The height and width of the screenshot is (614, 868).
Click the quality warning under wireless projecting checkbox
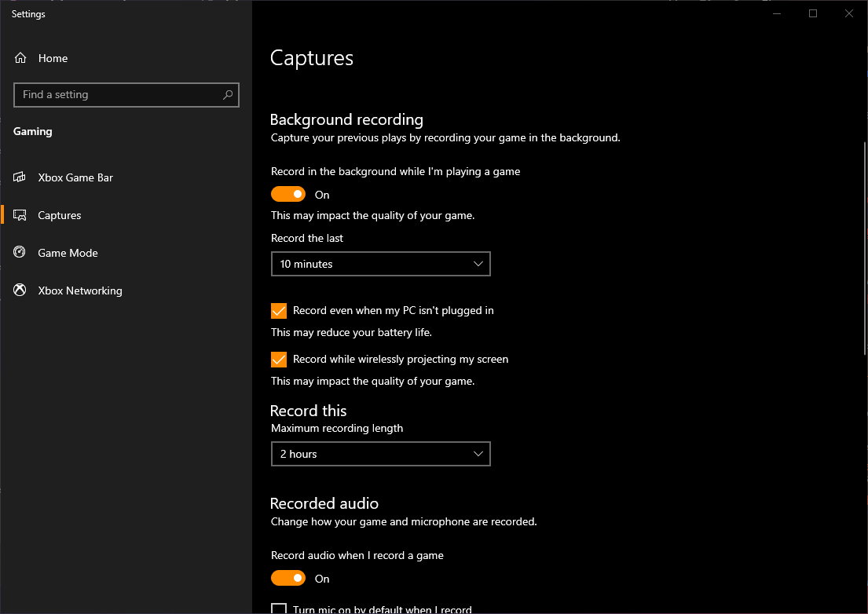[372, 381]
